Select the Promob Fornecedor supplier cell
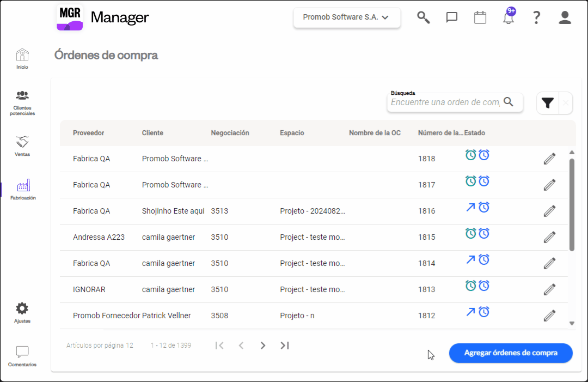This screenshot has width=588, height=382. click(x=107, y=316)
